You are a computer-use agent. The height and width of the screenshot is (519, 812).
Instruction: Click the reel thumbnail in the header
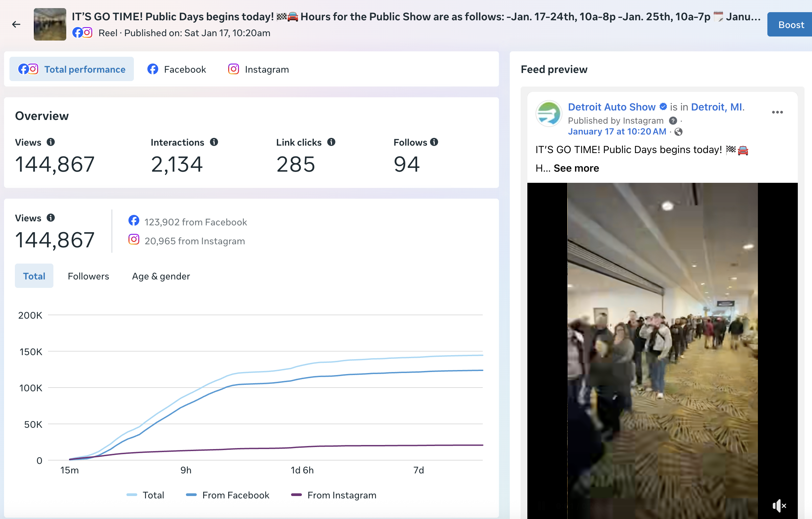(x=50, y=24)
